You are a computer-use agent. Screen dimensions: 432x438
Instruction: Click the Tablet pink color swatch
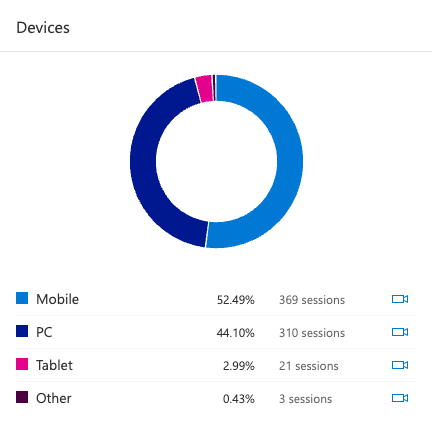(x=22, y=364)
